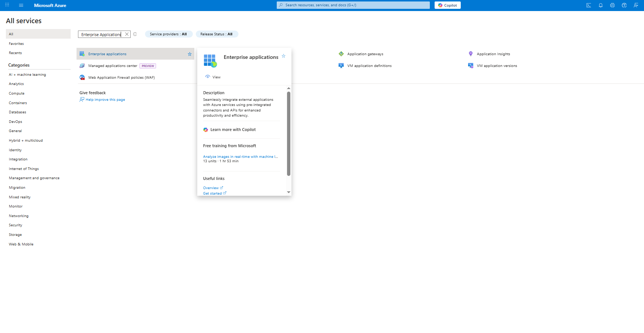The width and height of the screenshot is (644, 333).
Task: Select the Favorites tab in left sidebar
Action: pos(16,44)
